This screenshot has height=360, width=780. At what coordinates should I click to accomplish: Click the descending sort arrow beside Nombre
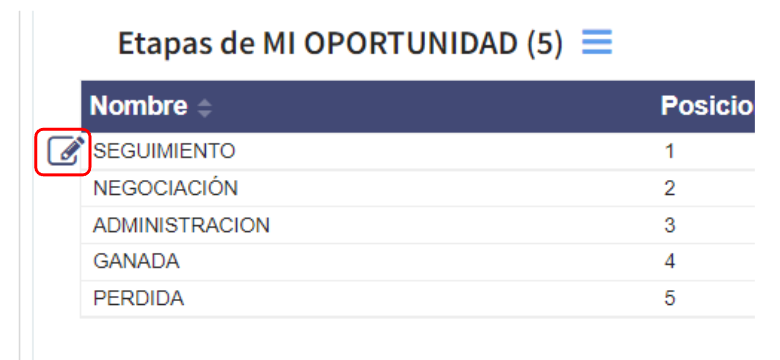pos(204,113)
